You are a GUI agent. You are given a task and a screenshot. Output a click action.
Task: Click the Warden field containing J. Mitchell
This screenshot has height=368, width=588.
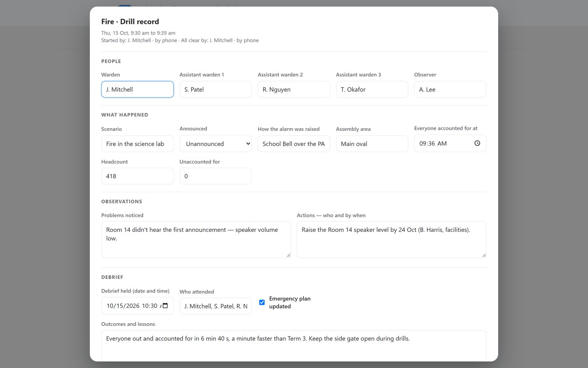[137, 90]
